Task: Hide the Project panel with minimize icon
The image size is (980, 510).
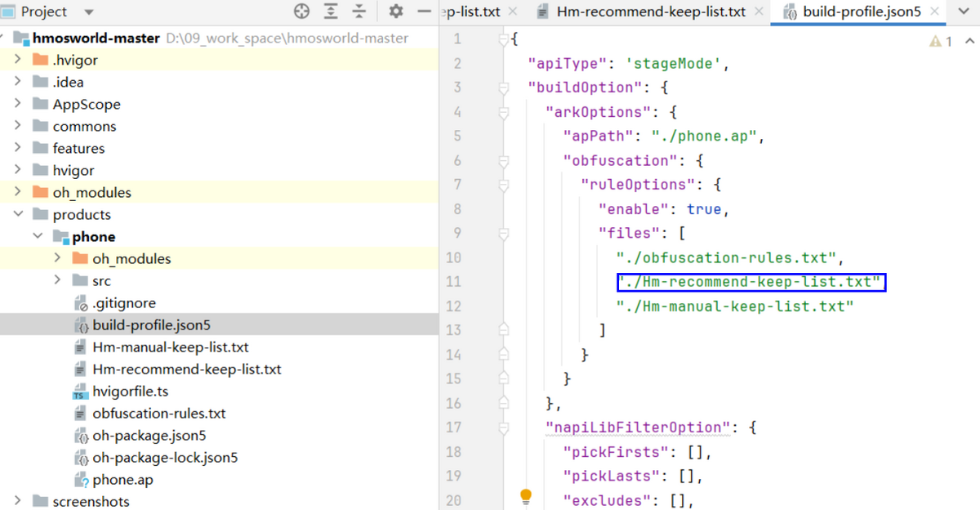Action: pyautogui.click(x=424, y=11)
